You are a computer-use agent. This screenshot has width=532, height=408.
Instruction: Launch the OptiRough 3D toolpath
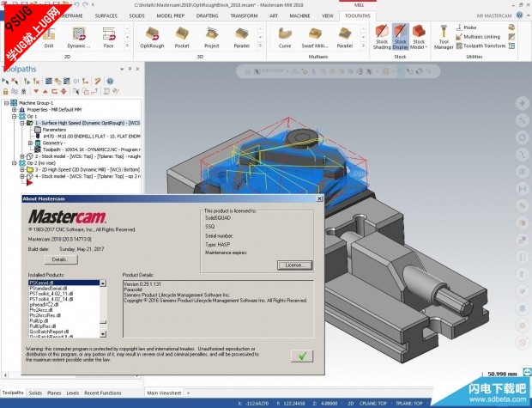(152, 37)
